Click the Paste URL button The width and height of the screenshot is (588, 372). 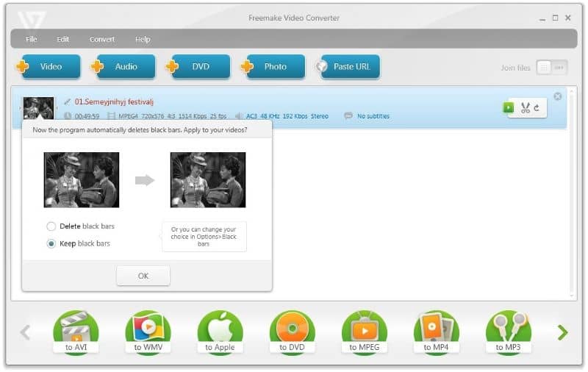pos(351,67)
